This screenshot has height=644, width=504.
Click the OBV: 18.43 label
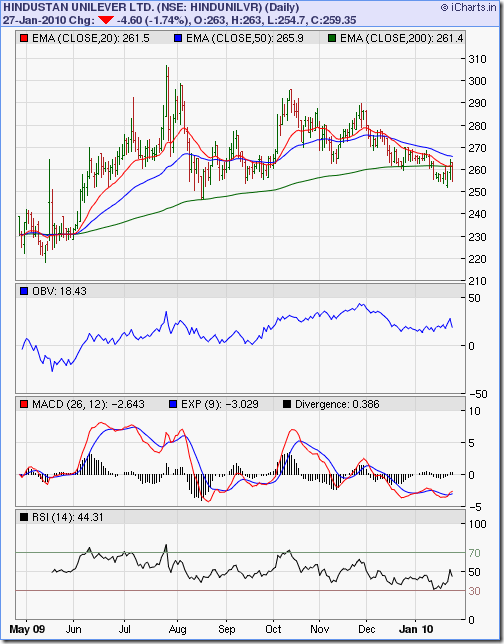[x=59, y=291]
